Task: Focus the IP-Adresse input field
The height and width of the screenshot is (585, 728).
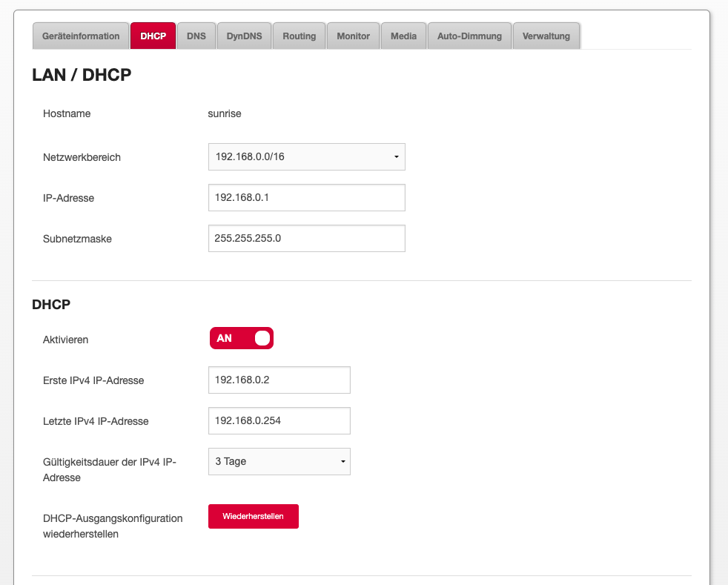Action: click(306, 198)
